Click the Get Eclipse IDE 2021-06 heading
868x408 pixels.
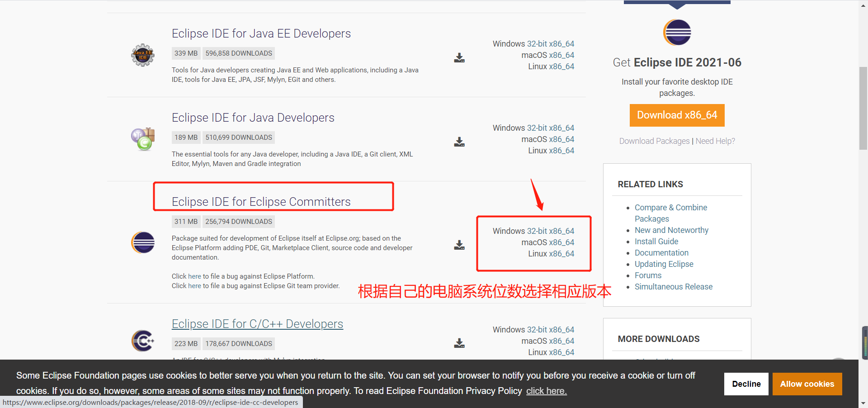677,62
